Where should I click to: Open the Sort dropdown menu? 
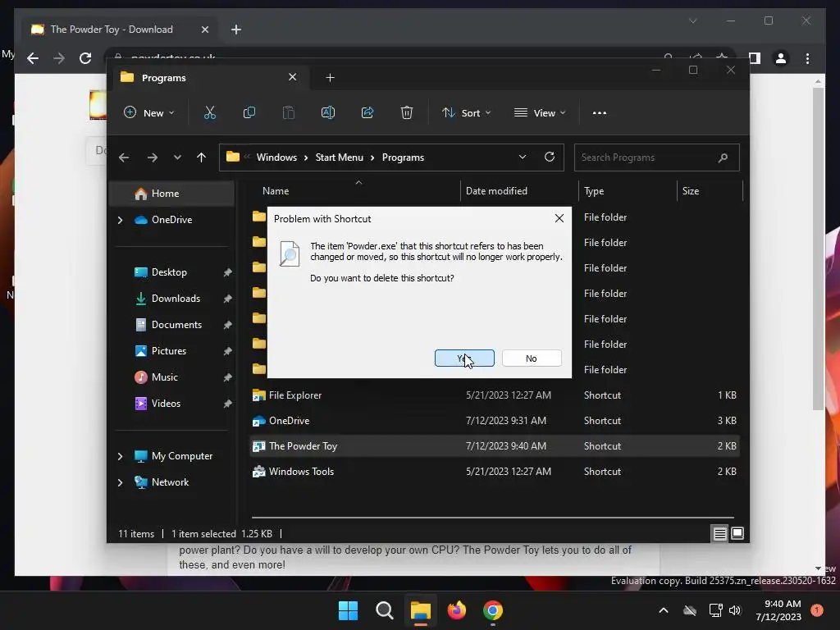466,113
